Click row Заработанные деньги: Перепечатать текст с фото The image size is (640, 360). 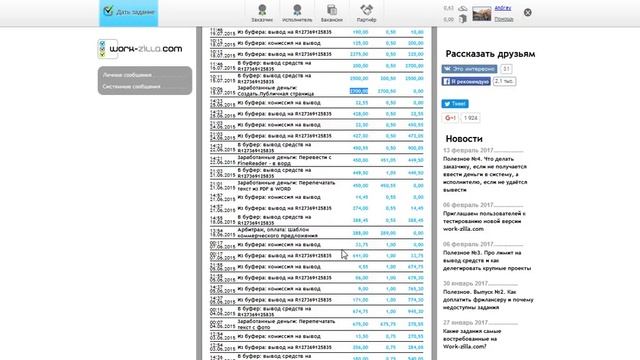coord(317,324)
